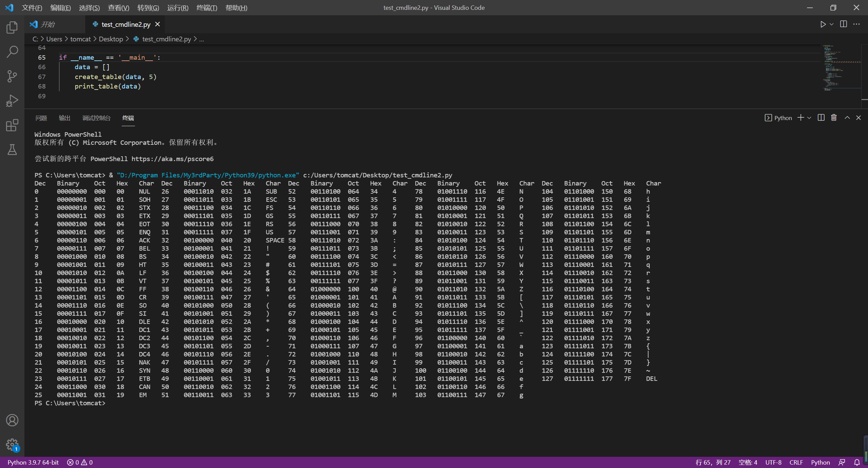Open the Explorer view in activity bar
The height and width of the screenshot is (468, 868).
coord(12,27)
